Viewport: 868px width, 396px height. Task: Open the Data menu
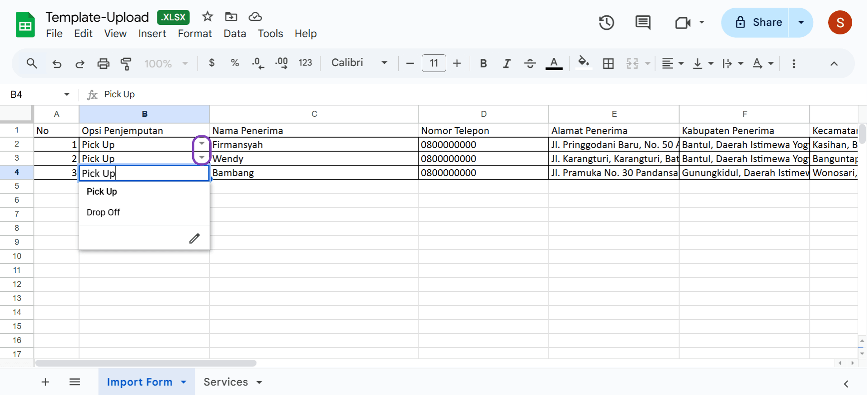tap(235, 33)
